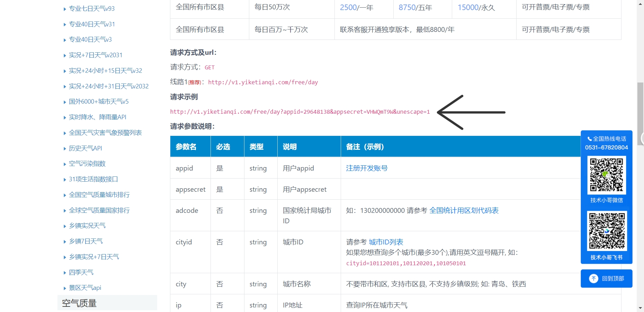644x312 pixels.
Task: Click triangle bullet beside 乡镇7日天气
Action: (65, 242)
